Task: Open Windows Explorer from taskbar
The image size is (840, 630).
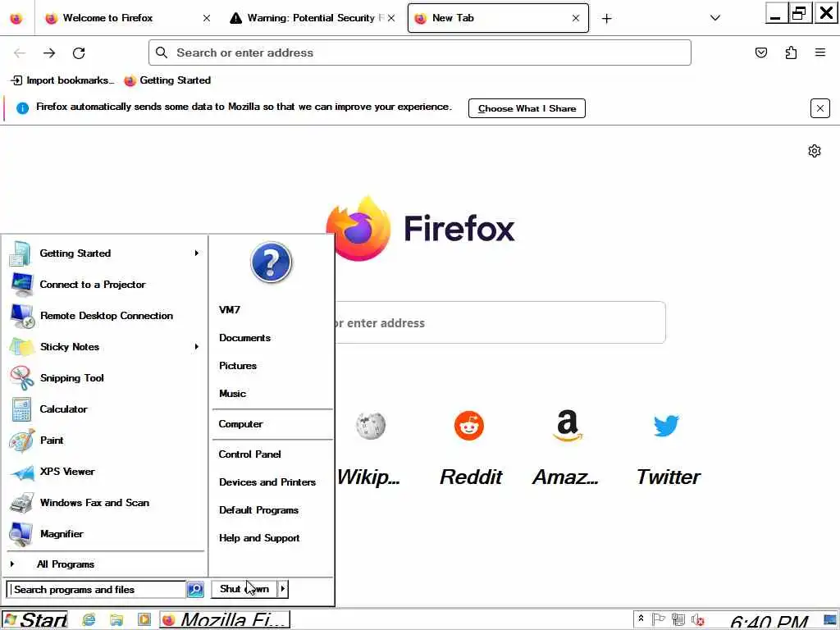Action: (x=116, y=620)
